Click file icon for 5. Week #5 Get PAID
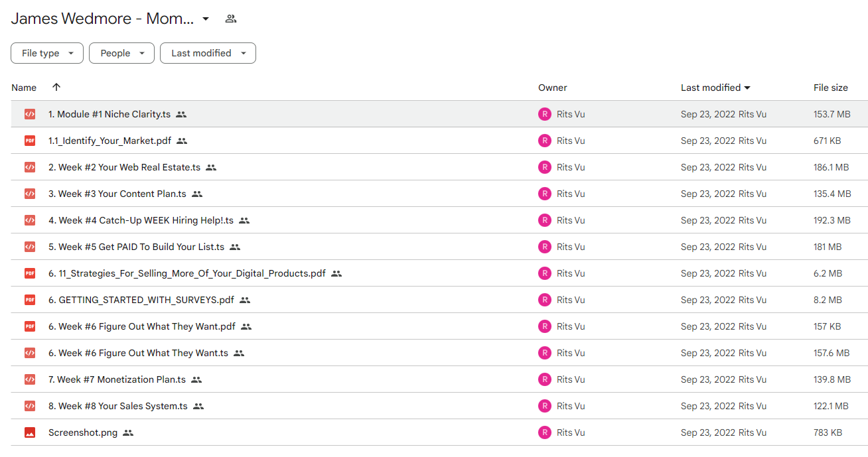Image resolution: width=868 pixels, height=457 pixels. [30, 247]
